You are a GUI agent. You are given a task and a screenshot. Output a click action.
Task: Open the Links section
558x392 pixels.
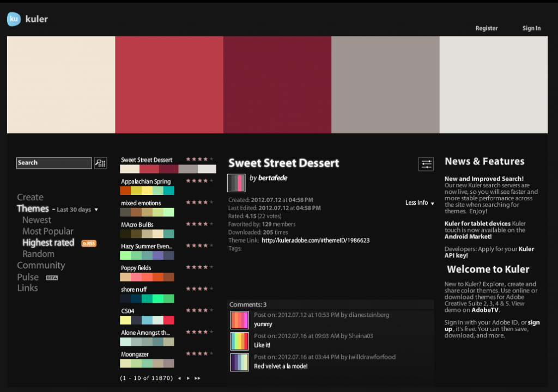[x=27, y=288]
